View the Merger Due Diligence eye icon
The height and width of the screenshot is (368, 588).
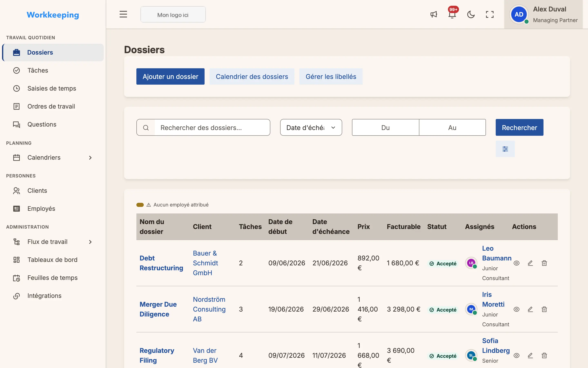click(x=517, y=309)
